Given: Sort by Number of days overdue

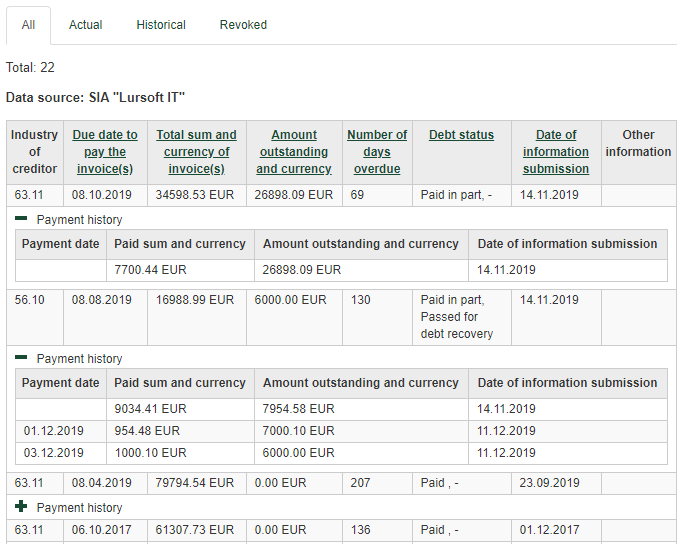Looking at the screenshot, I should click(377, 152).
